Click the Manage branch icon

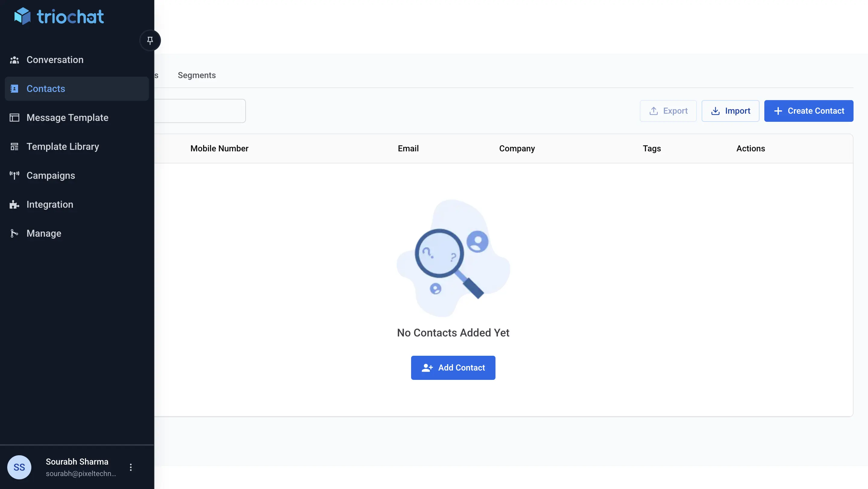point(14,233)
